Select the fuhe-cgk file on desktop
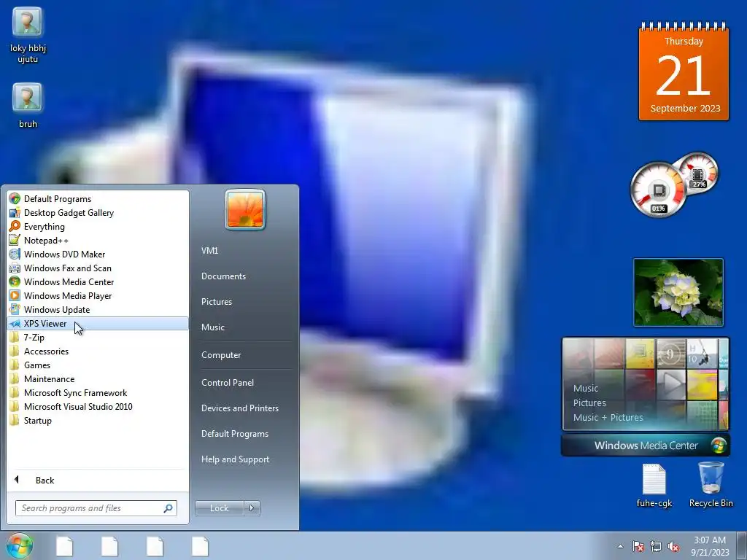Viewport: 747px width, 560px height. click(x=654, y=486)
